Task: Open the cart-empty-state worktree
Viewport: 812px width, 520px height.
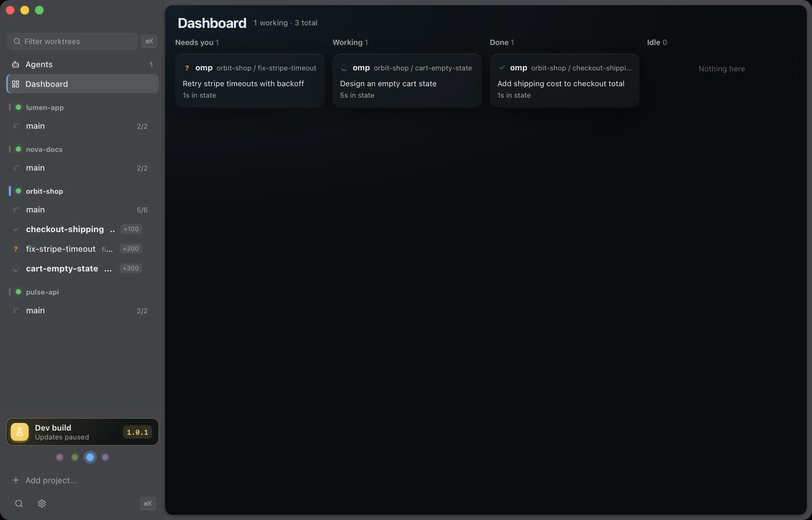Action: tap(82, 268)
